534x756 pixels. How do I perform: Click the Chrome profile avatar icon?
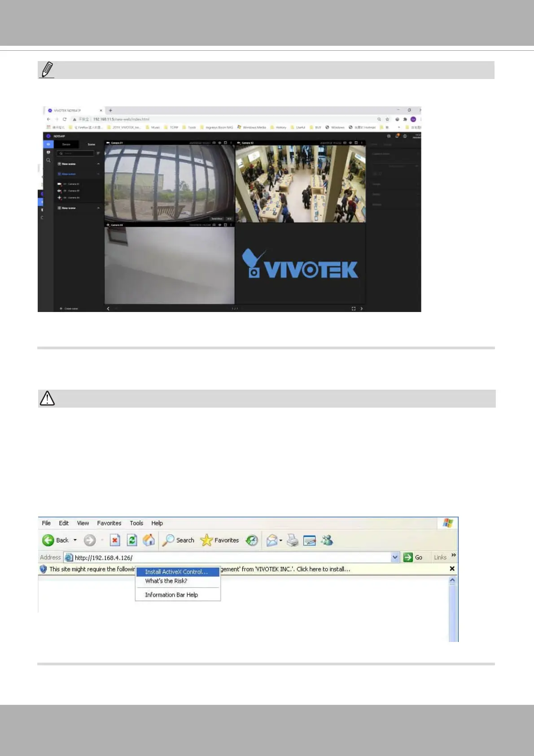[413, 119]
